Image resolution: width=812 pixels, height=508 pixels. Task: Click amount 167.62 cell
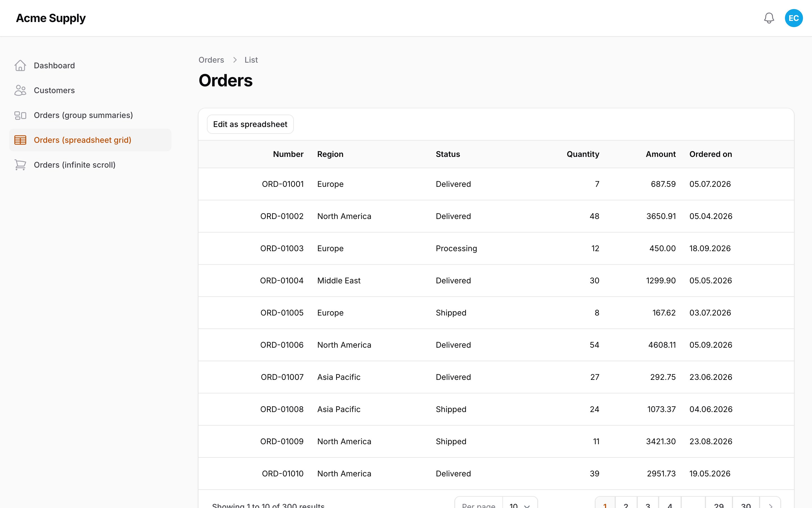point(664,313)
